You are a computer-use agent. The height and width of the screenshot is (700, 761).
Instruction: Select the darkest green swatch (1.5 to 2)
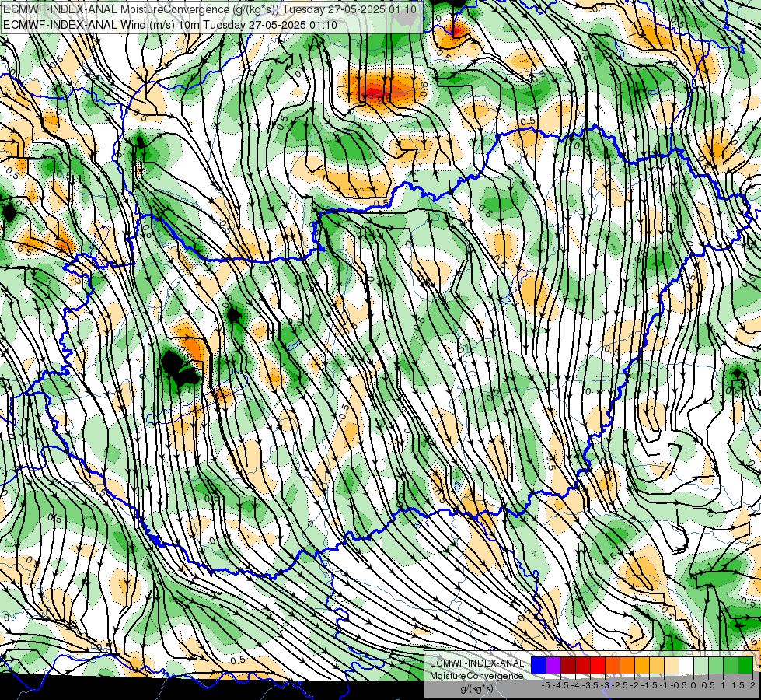point(745,665)
